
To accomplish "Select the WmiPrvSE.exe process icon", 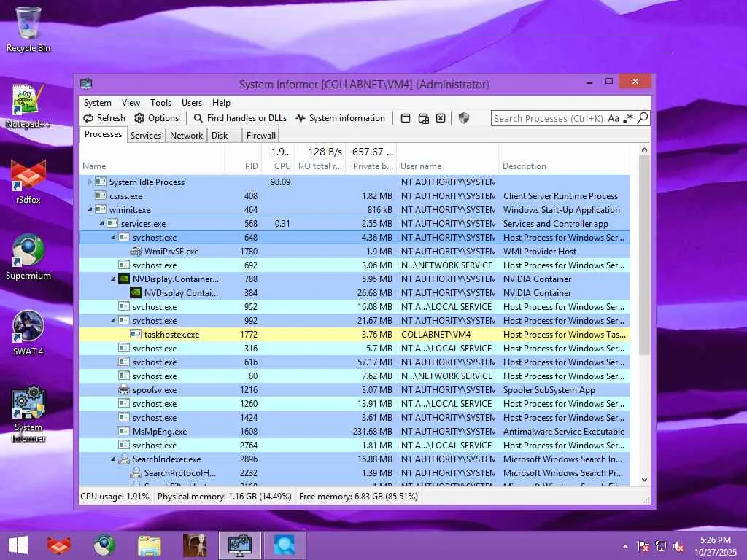I will point(135,252).
